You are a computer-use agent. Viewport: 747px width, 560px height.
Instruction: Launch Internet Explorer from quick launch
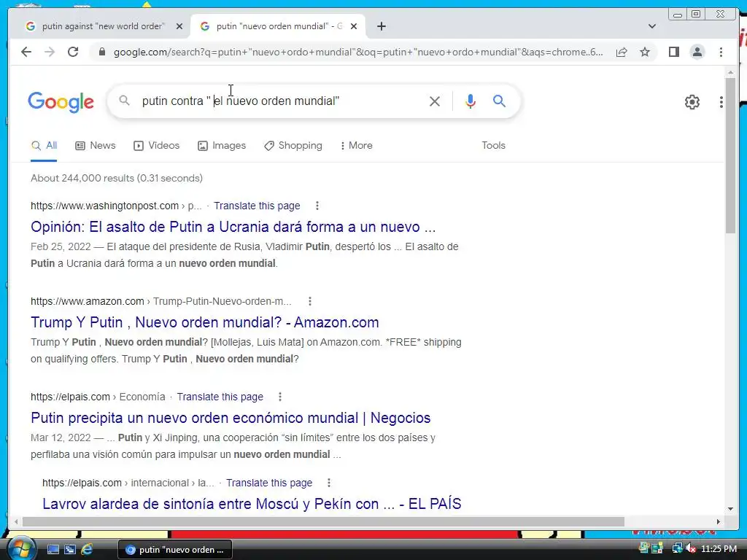pos(87,550)
